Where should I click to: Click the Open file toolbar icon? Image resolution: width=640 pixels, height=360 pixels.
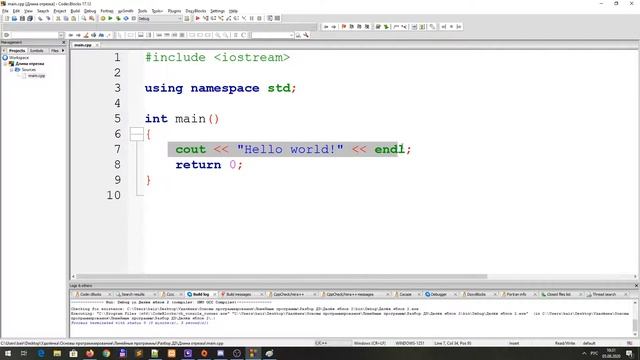(x=14, y=18)
